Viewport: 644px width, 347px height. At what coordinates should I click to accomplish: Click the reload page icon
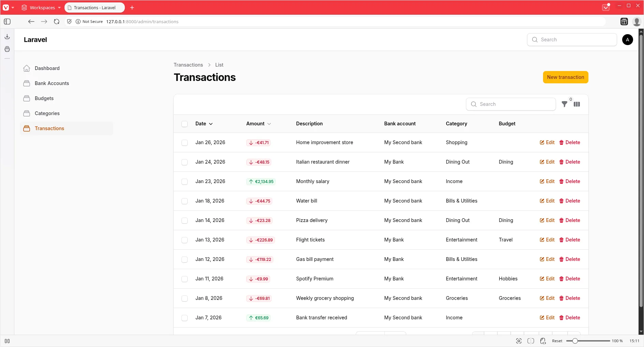56,22
